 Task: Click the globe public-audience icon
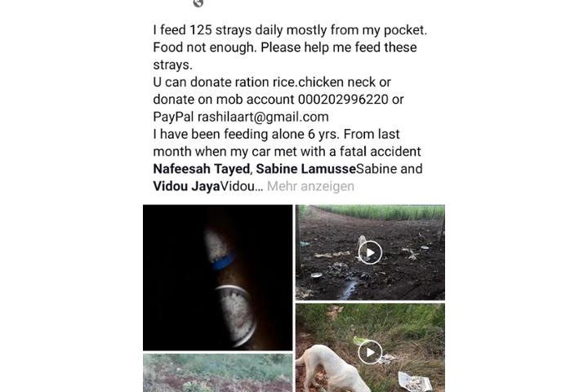click(x=198, y=3)
